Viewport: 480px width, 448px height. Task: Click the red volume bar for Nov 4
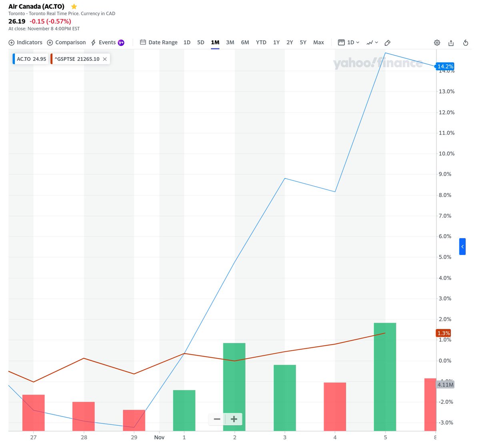[x=335, y=407]
